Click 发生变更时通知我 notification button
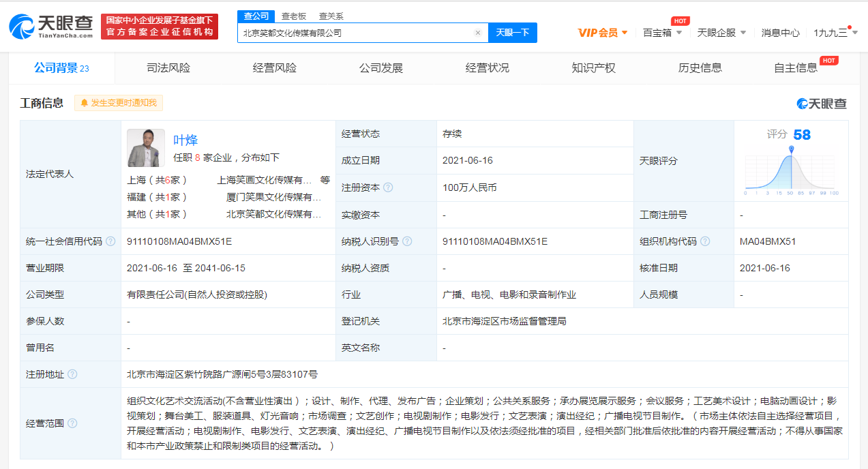The width and height of the screenshot is (868, 469). (119, 103)
